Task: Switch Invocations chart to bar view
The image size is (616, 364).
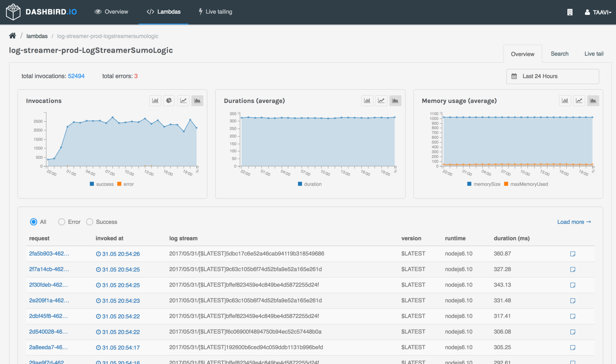Action: tap(155, 100)
